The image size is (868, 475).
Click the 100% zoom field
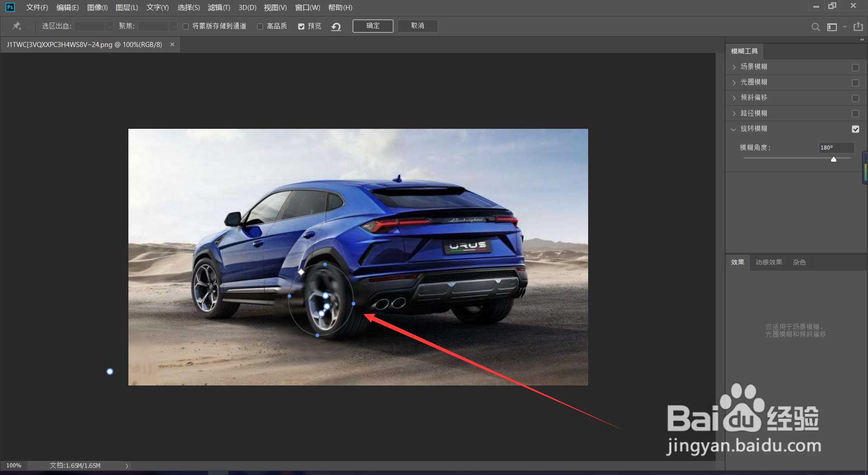coord(14,466)
